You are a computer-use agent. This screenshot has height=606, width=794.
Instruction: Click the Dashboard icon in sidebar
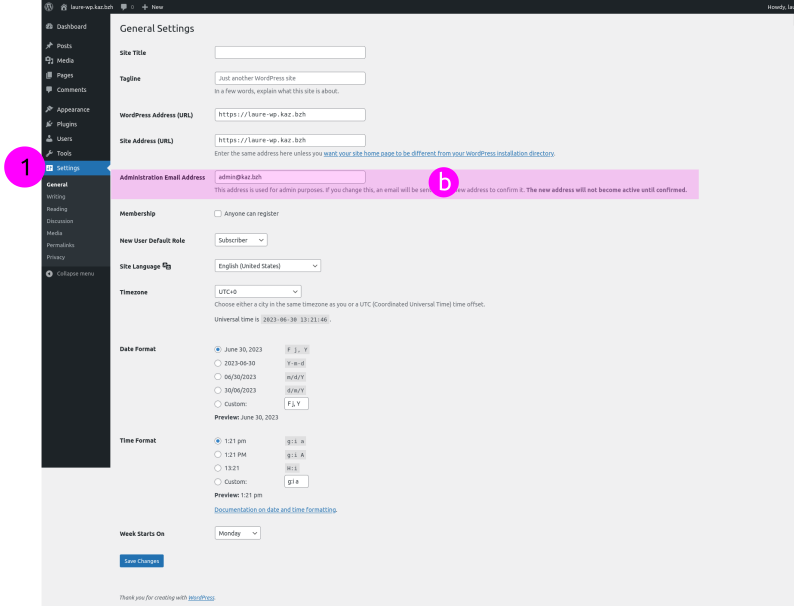tap(49, 26)
